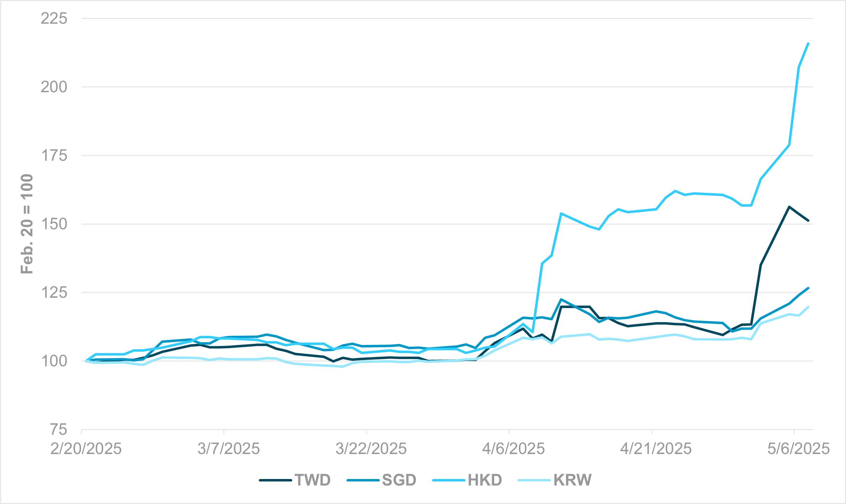Select the 4/6/2025 x-axis date label

[x=513, y=449]
